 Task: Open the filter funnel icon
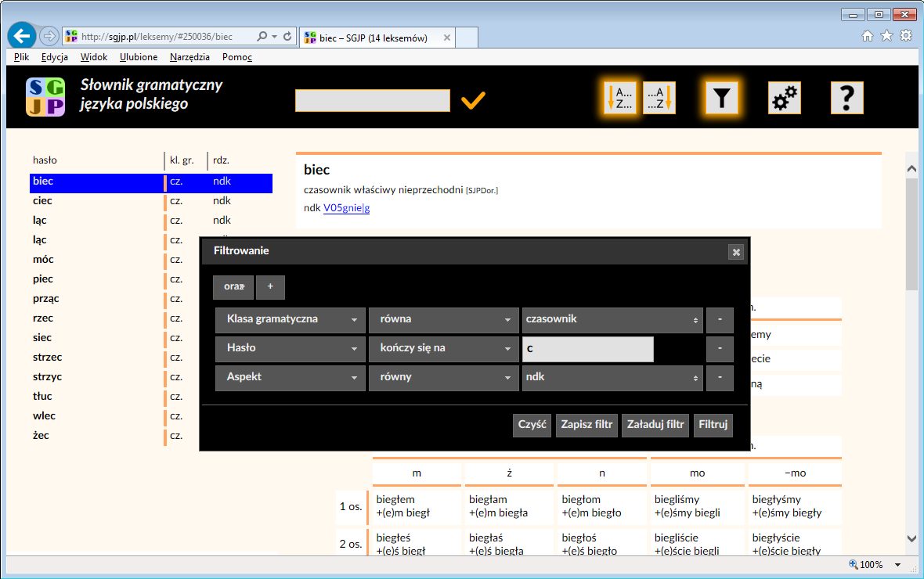(x=722, y=99)
